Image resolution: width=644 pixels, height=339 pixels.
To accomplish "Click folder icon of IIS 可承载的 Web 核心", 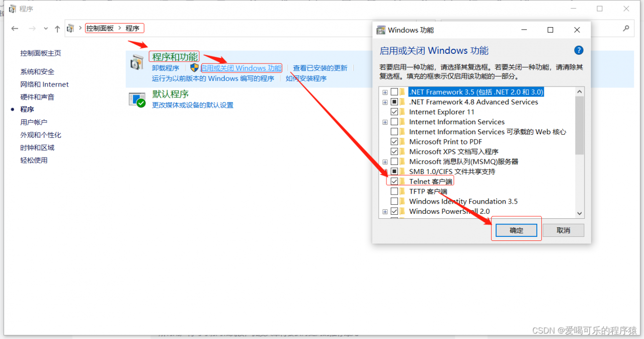I will pyautogui.click(x=403, y=132).
